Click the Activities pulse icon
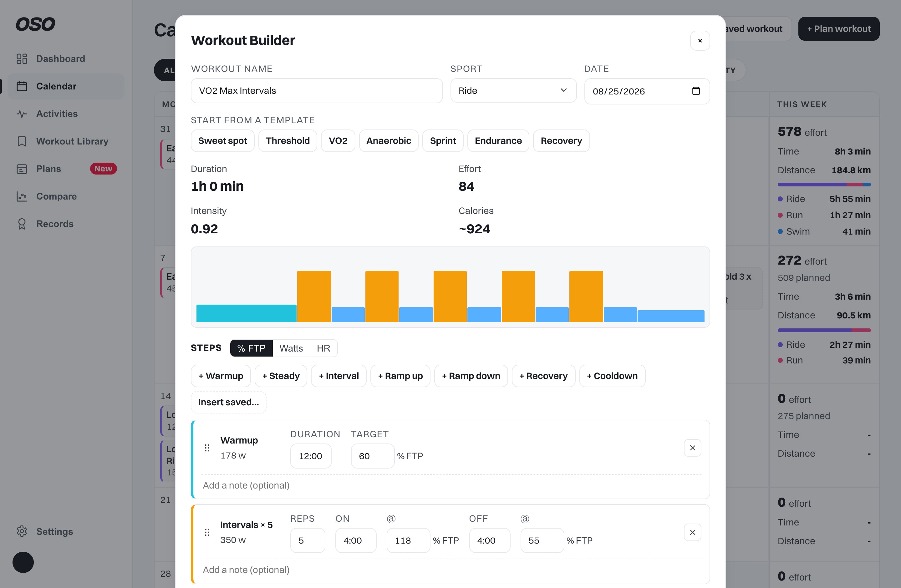Viewport: 901px width, 588px height. click(22, 114)
